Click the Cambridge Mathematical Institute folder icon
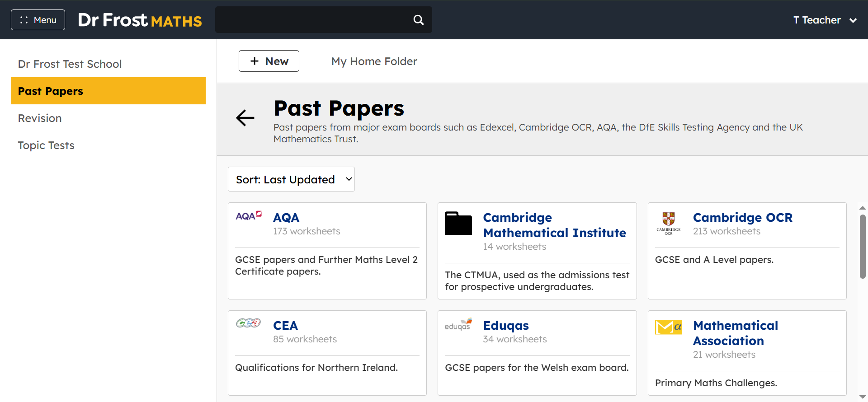Viewport: 868px width, 402px height. click(458, 223)
